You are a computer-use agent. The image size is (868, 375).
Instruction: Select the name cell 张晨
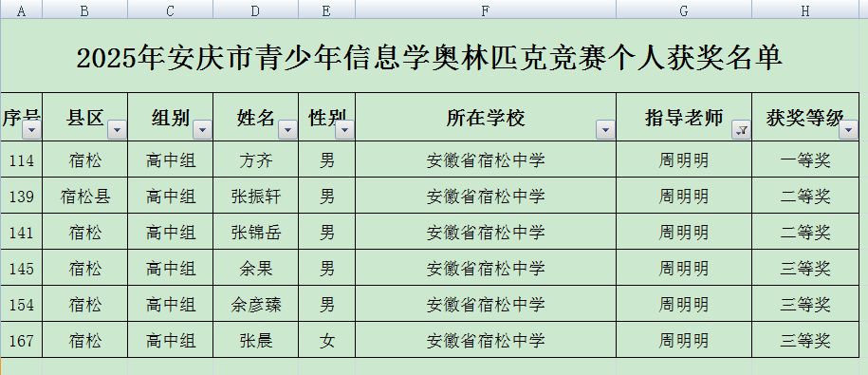click(x=255, y=340)
